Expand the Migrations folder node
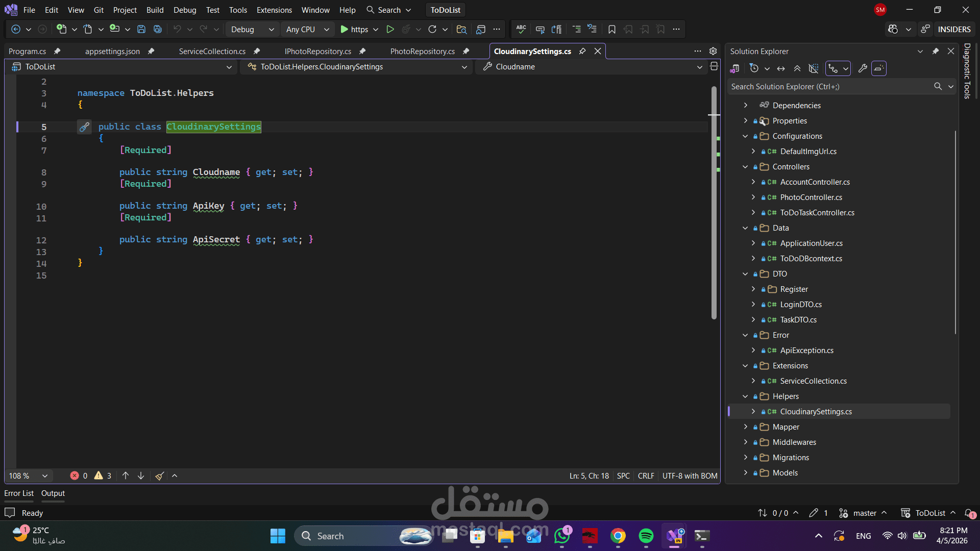 (x=745, y=458)
